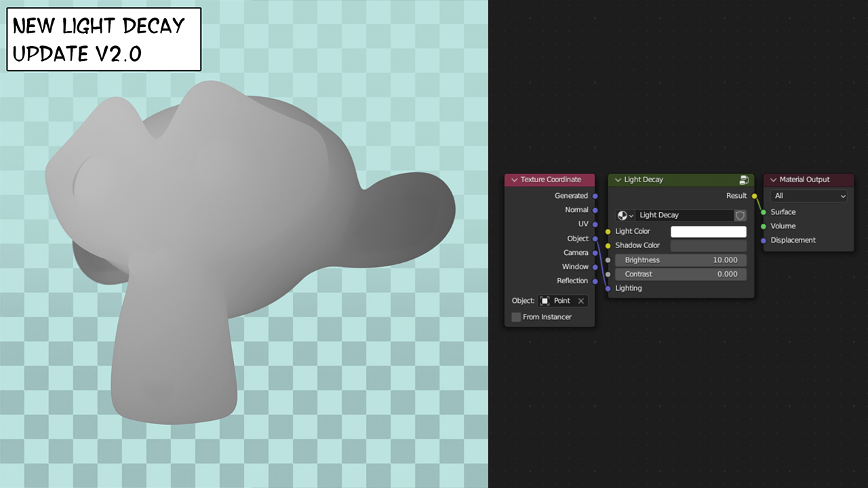Toggle the fake user shield icon
This screenshot has width=868, height=488.
pyautogui.click(x=740, y=215)
